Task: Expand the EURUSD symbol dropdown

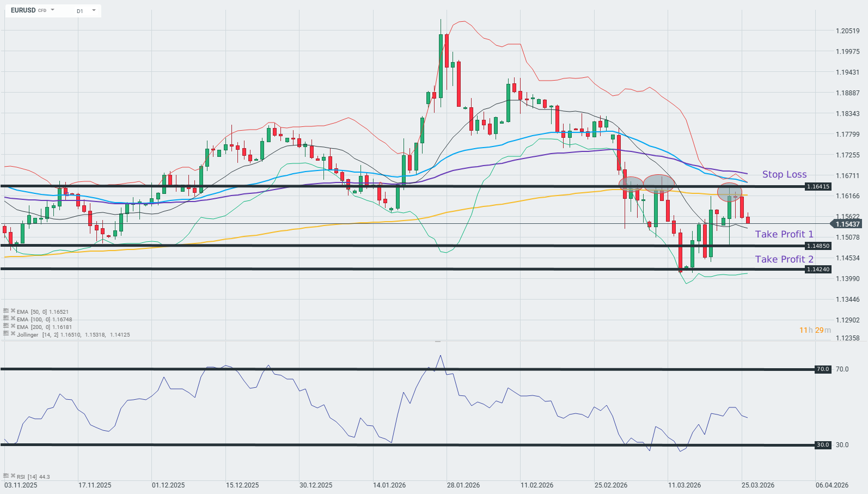Action: pos(53,10)
